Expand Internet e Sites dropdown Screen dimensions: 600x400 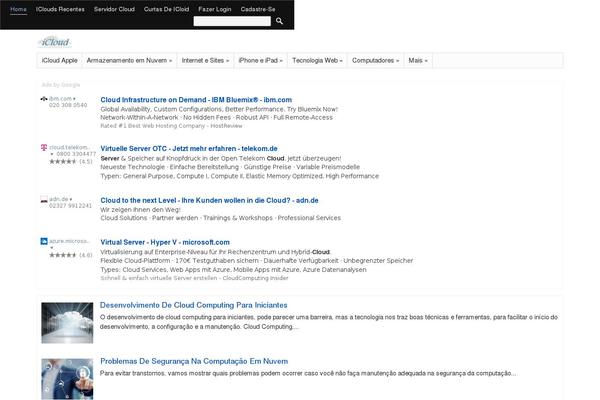click(x=205, y=60)
